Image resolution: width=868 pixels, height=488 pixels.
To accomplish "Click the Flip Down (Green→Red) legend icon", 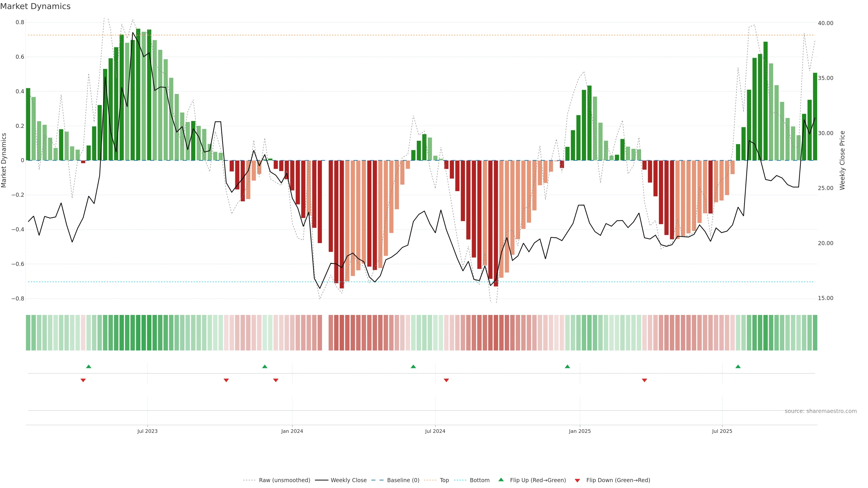I will point(578,481).
